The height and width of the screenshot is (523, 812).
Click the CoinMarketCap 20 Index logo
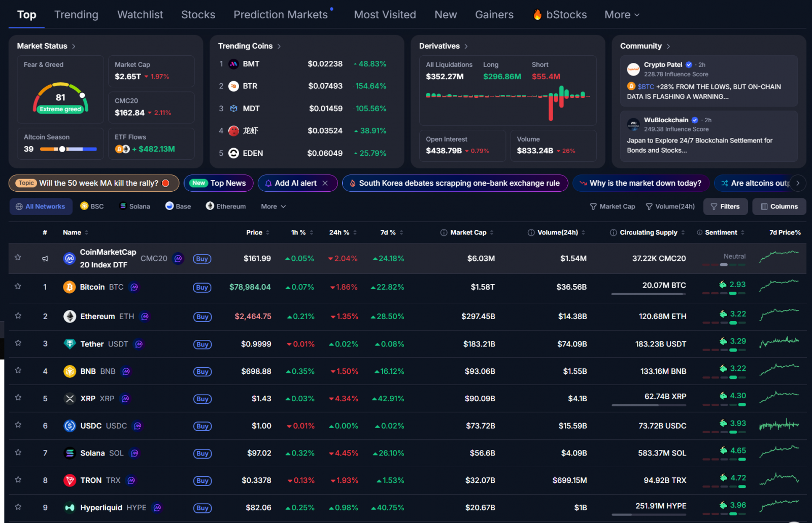pyautogui.click(x=69, y=259)
